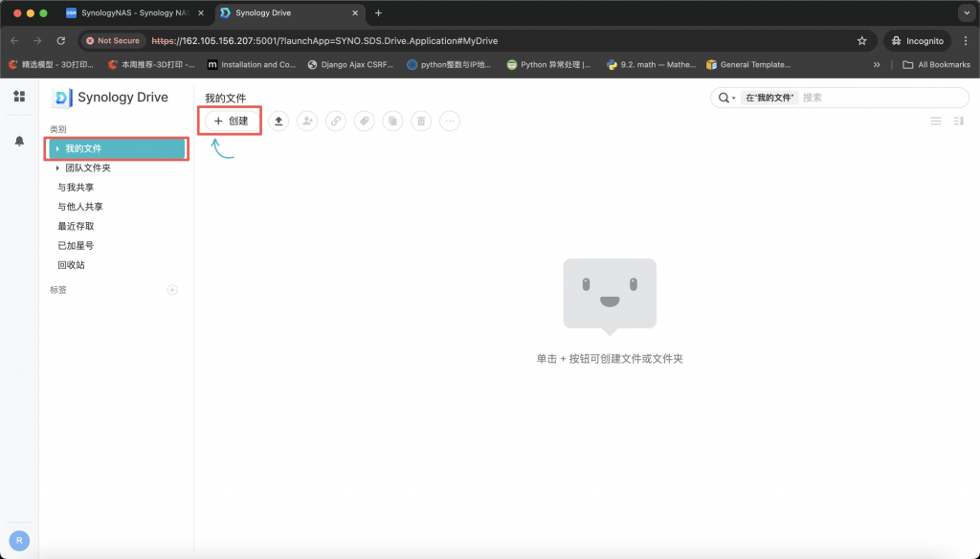Open the notifications bell

click(19, 141)
